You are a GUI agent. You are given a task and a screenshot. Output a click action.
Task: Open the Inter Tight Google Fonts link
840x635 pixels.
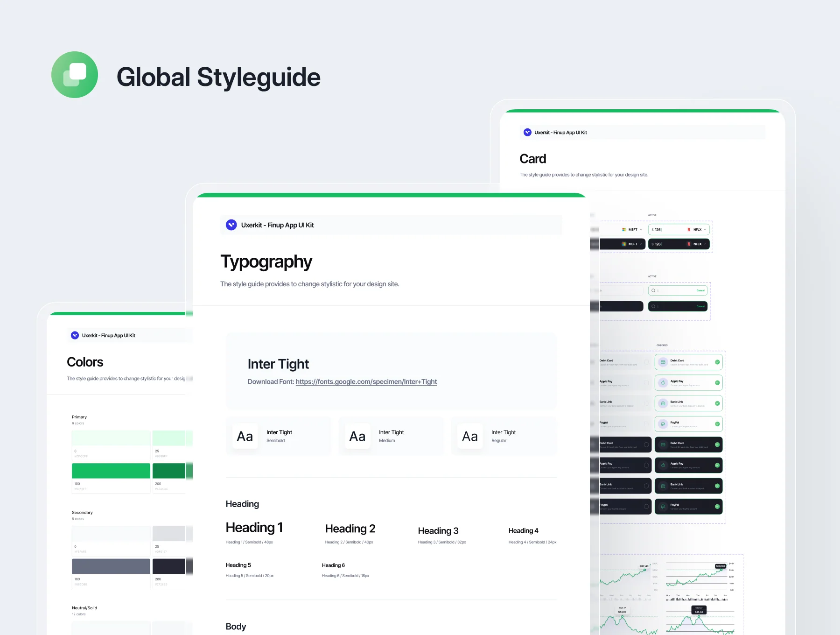(366, 381)
